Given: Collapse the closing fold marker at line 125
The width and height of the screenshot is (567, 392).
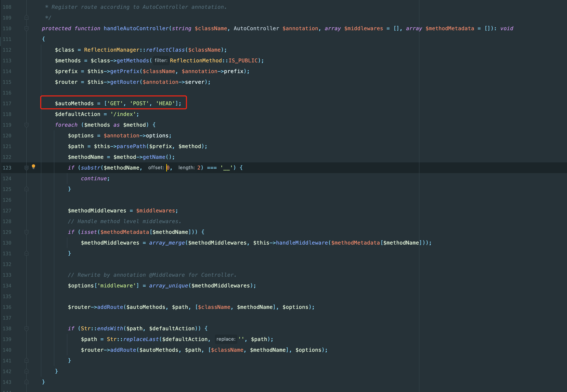Looking at the screenshot, I should [x=26, y=189].
